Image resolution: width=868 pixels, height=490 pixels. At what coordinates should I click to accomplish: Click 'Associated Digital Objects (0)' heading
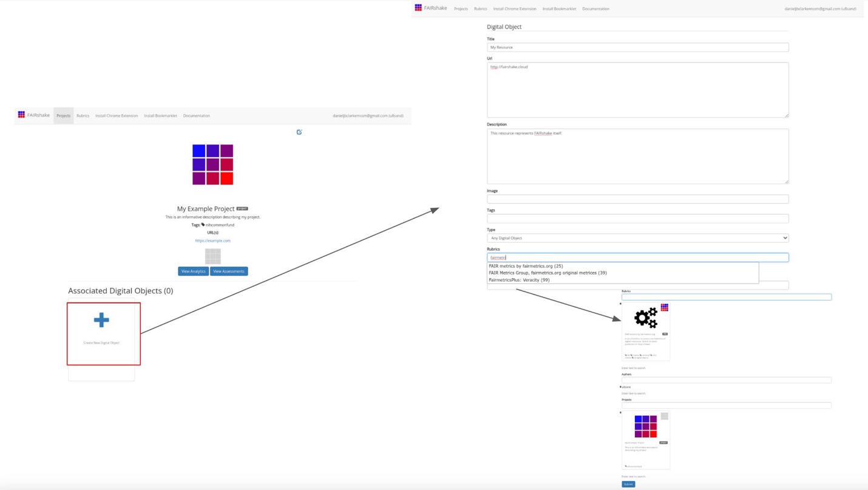tap(121, 291)
